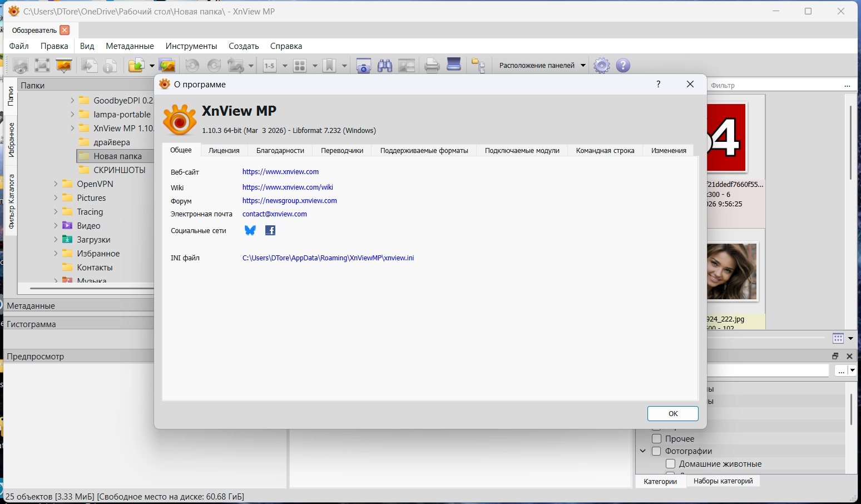Image resolution: width=861 pixels, height=504 pixels.
Task: Open search with the binoculars icon
Action: point(385,66)
